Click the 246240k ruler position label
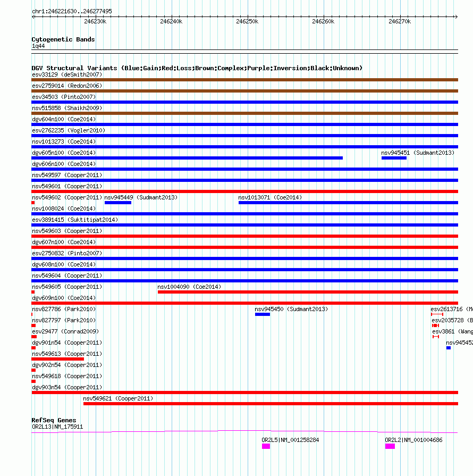 click(171, 21)
